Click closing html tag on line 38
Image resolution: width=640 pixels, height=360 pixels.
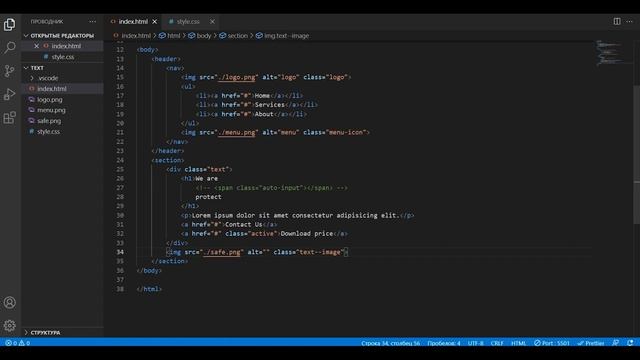pos(149,289)
